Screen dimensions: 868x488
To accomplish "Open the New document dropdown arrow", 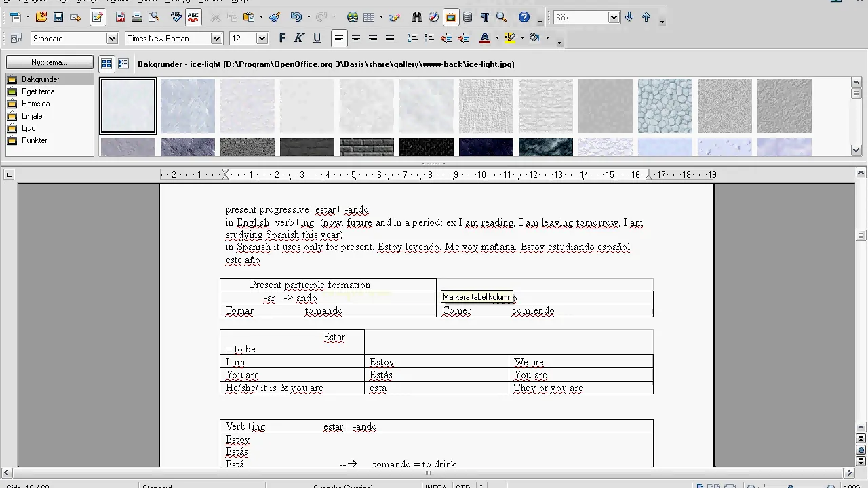I will (x=28, y=18).
